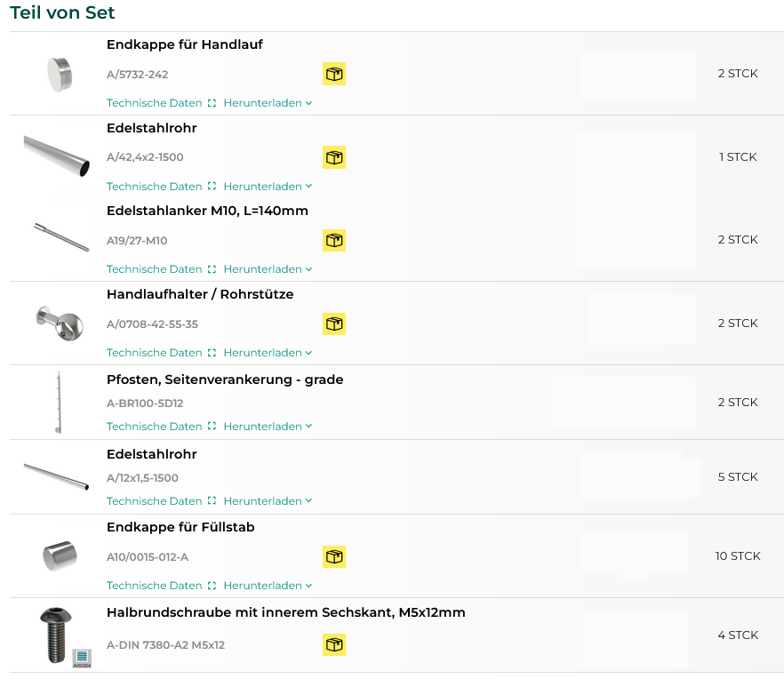Click yellow package icon beside A/42,4x2-1500
The height and width of the screenshot is (679, 784).
[x=334, y=157]
